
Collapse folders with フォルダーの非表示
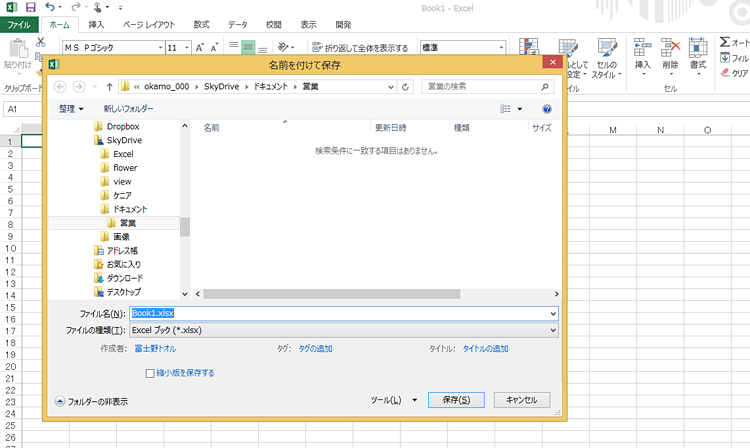pos(91,402)
